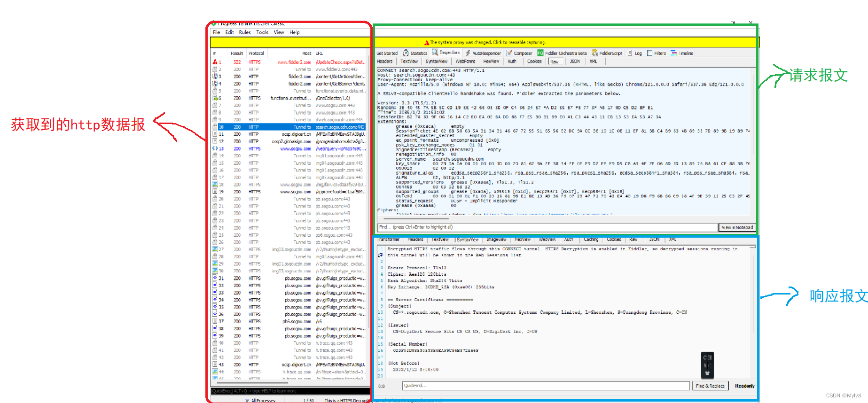Click the request Find text field

tap(547, 227)
